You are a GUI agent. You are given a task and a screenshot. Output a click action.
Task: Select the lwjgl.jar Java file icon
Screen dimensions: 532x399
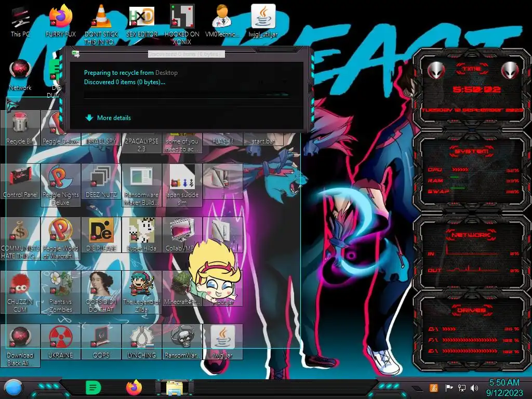pyautogui.click(x=222, y=342)
